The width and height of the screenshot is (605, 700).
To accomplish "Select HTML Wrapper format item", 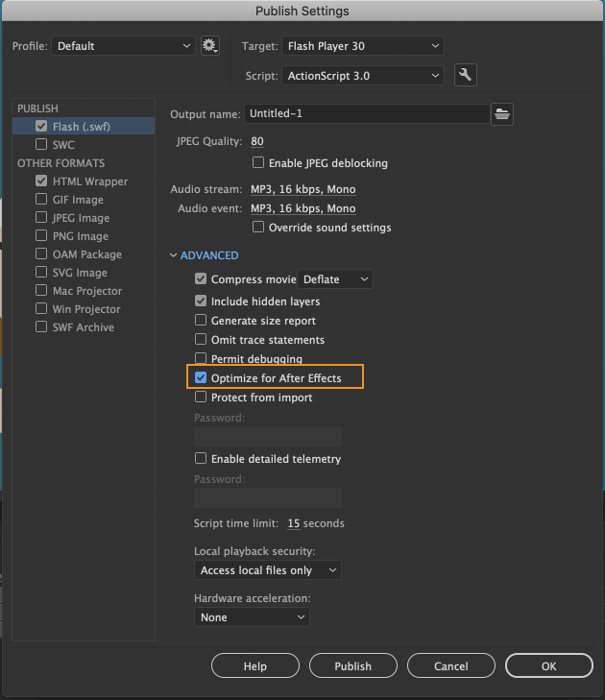I will 90,181.
